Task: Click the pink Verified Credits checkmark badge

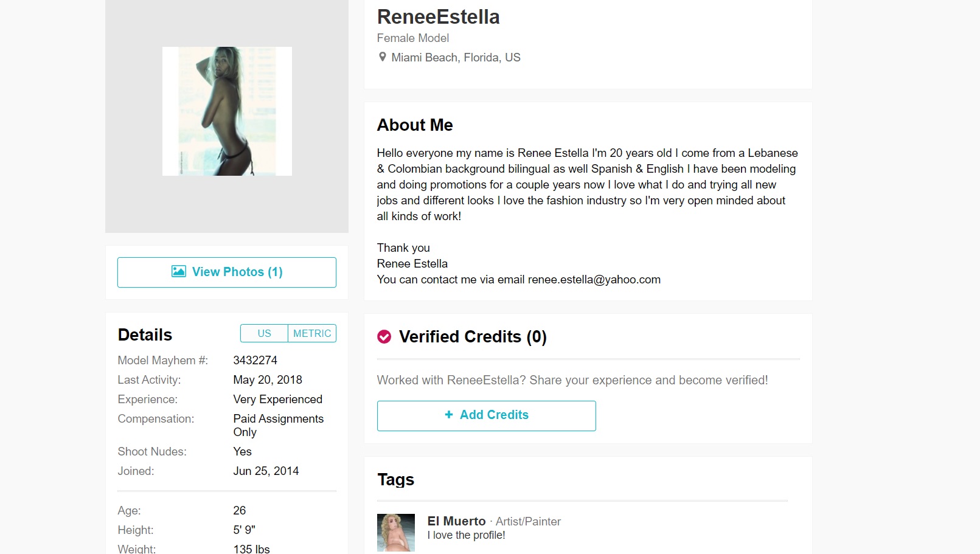Action: [384, 337]
